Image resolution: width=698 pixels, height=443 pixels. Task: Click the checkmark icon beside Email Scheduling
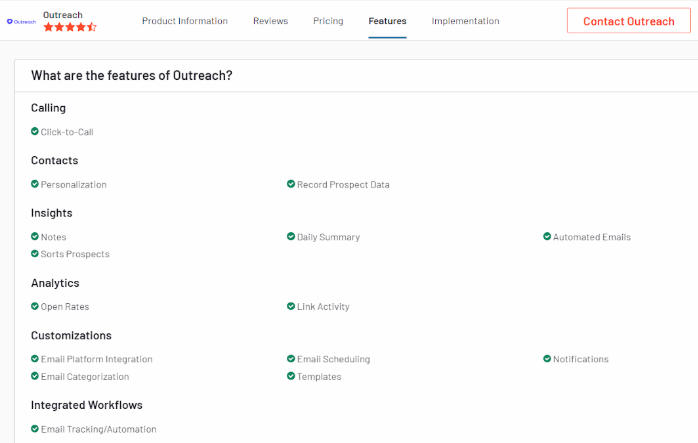291,358
